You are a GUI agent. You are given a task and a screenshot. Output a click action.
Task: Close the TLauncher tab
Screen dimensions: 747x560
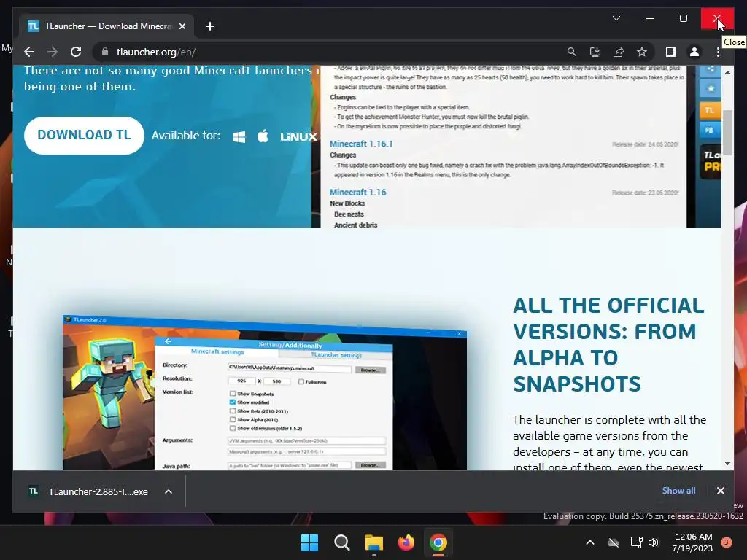point(182,26)
